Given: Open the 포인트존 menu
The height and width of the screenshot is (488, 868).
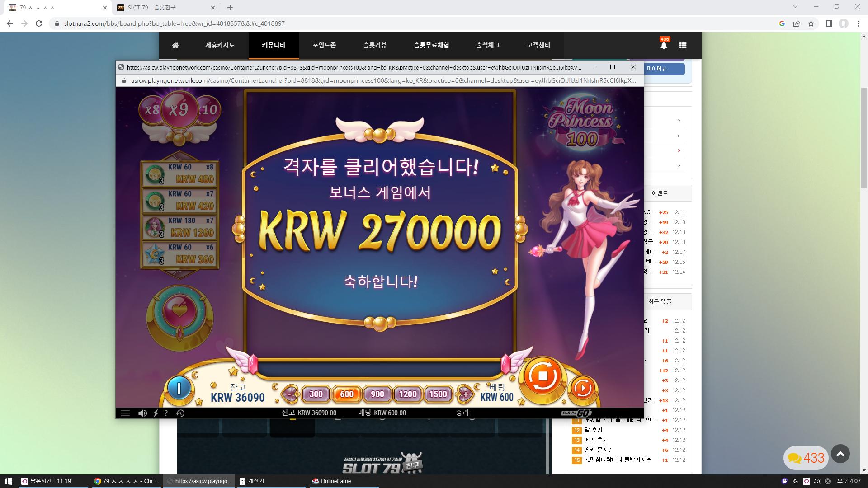Looking at the screenshot, I should click(x=324, y=45).
